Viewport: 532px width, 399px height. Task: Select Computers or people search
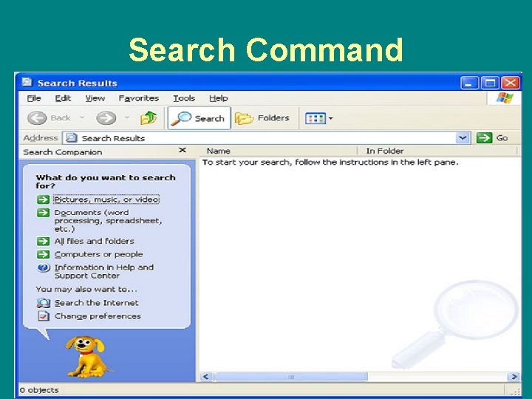99,254
